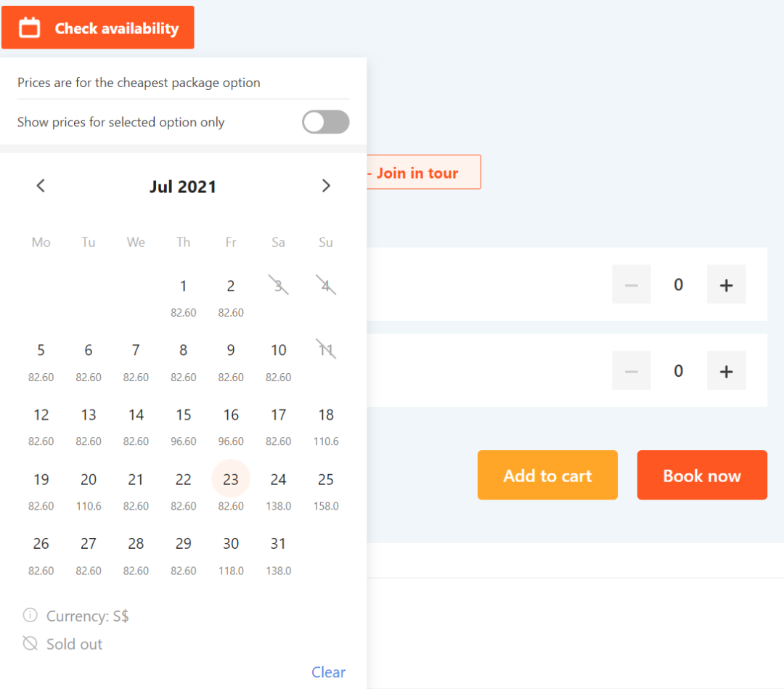Choose July 21 date

point(136,491)
